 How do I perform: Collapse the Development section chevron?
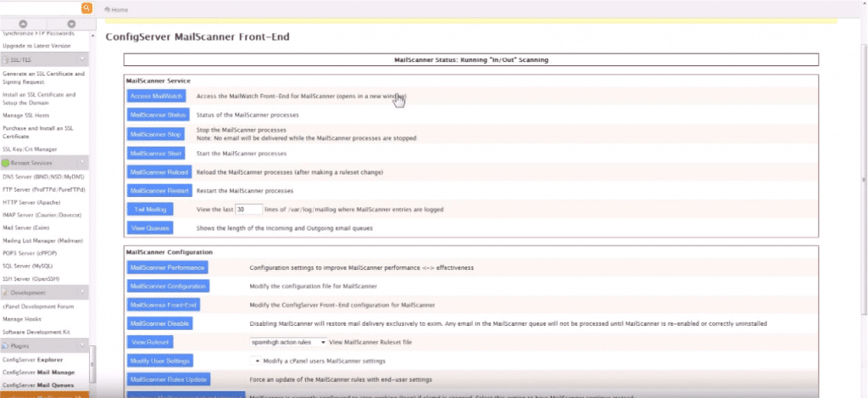point(82,292)
